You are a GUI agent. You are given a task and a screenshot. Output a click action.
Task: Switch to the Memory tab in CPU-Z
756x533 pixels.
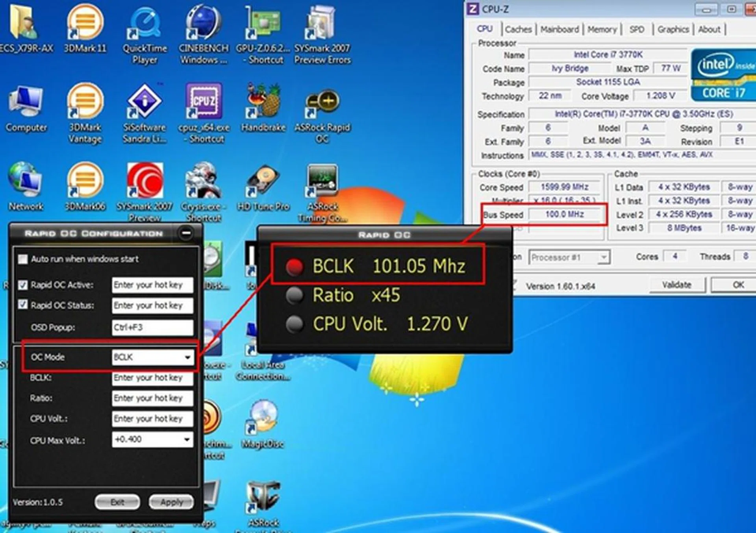pos(602,29)
